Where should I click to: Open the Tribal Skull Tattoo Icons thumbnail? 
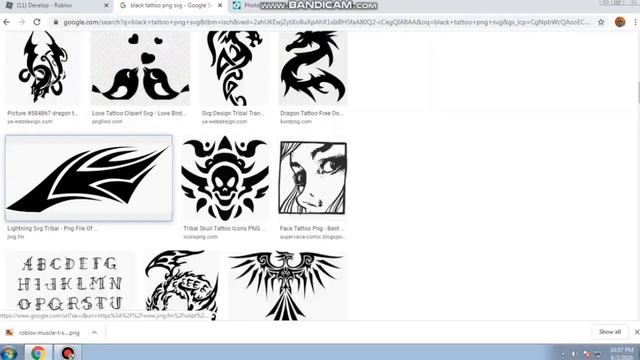[x=225, y=178]
